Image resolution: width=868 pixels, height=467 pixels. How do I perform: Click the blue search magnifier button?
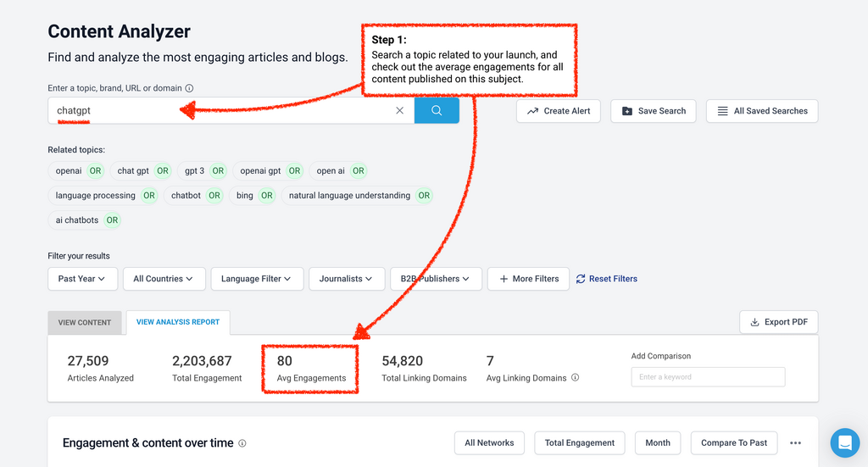pos(437,110)
